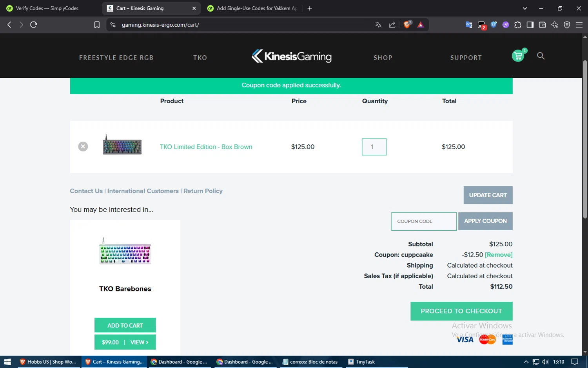This screenshot has width=588, height=368.
Task: Remove TKO Limited Edition from cart
Action: 83,146
